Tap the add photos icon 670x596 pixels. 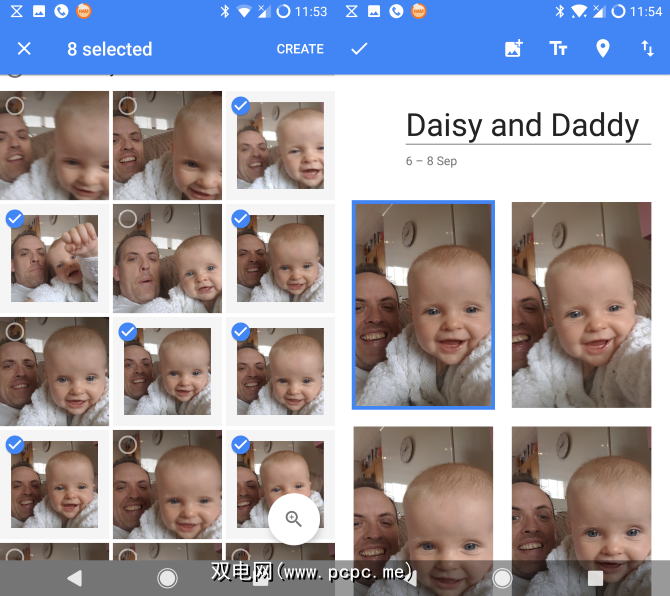(514, 48)
